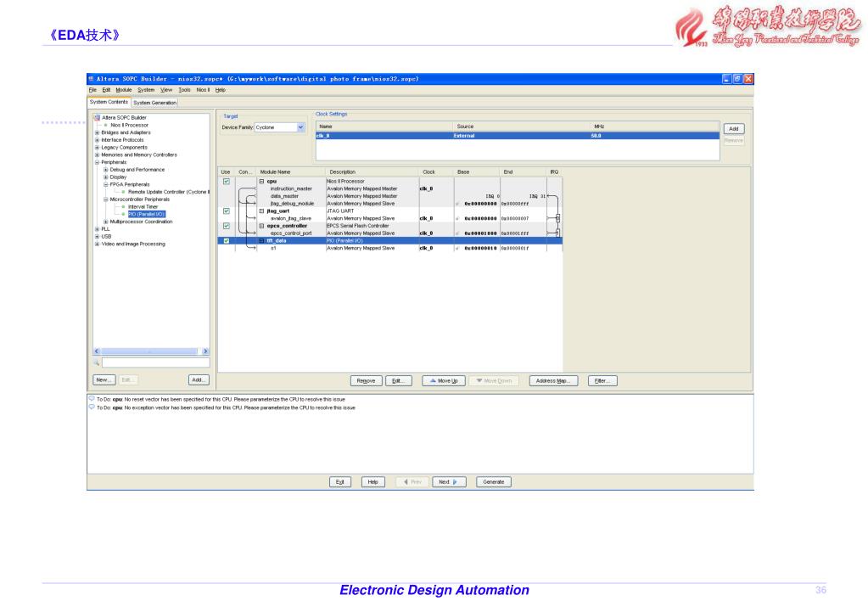The height and width of the screenshot is (601, 868).
Task: Open the Edit menu
Action: 106,90
